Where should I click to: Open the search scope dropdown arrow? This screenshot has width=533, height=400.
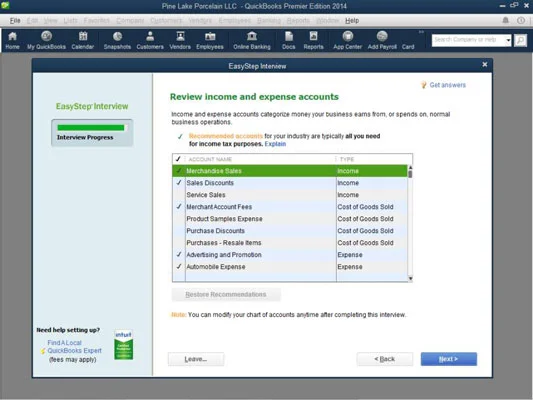click(x=508, y=40)
